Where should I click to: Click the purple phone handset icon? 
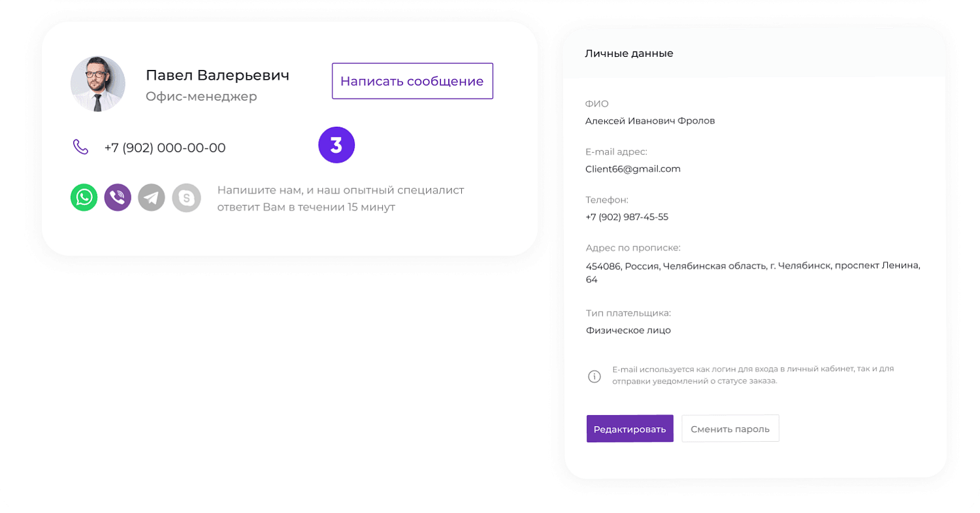pos(80,147)
